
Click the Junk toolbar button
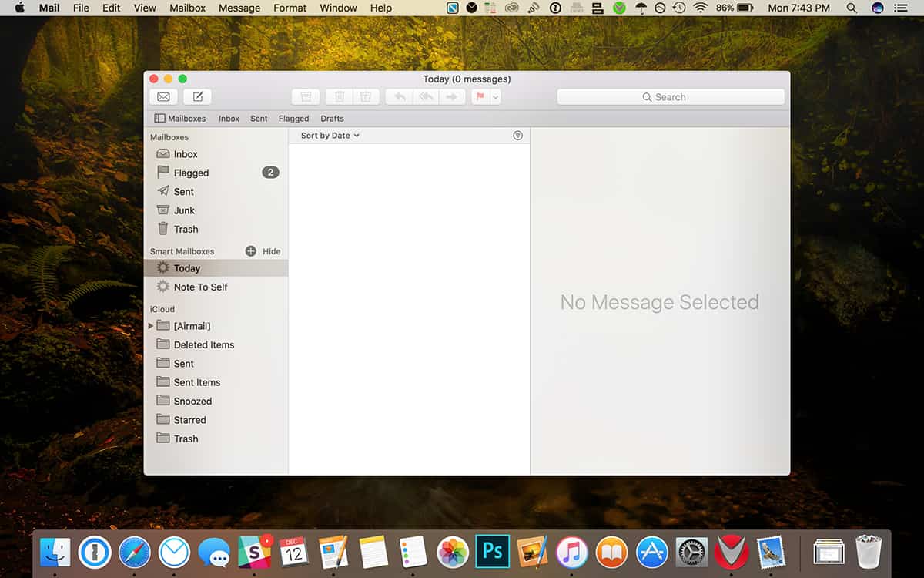pos(366,97)
